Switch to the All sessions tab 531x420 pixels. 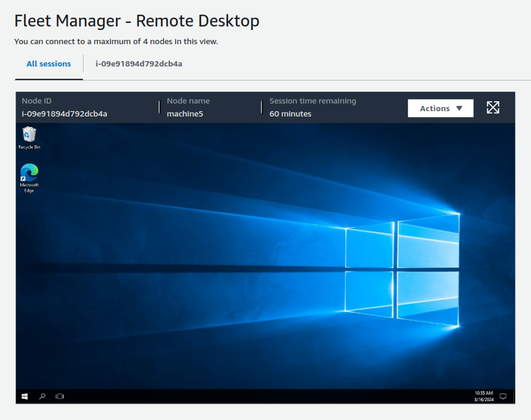click(x=49, y=63)
